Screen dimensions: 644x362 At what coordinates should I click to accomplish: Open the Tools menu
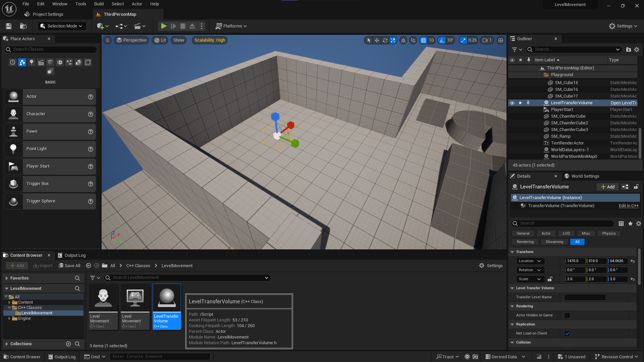coord(81,4)
